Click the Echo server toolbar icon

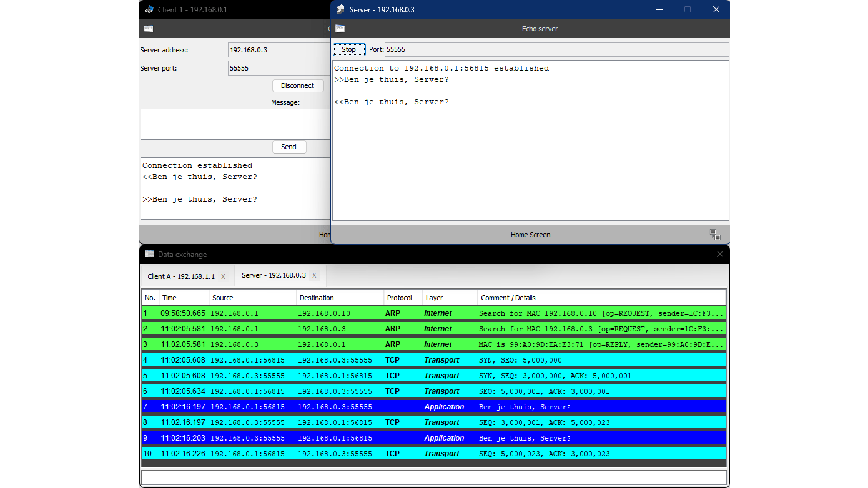(x=340, y=29)
